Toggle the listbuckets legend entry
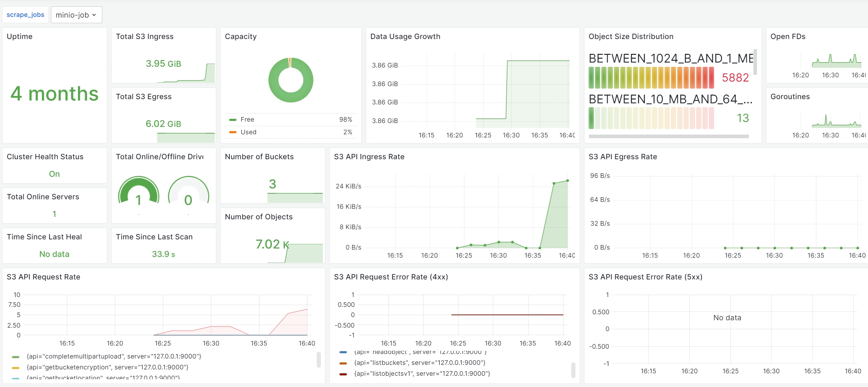Viewport: 868px width, 387px height. coord(420,363)
